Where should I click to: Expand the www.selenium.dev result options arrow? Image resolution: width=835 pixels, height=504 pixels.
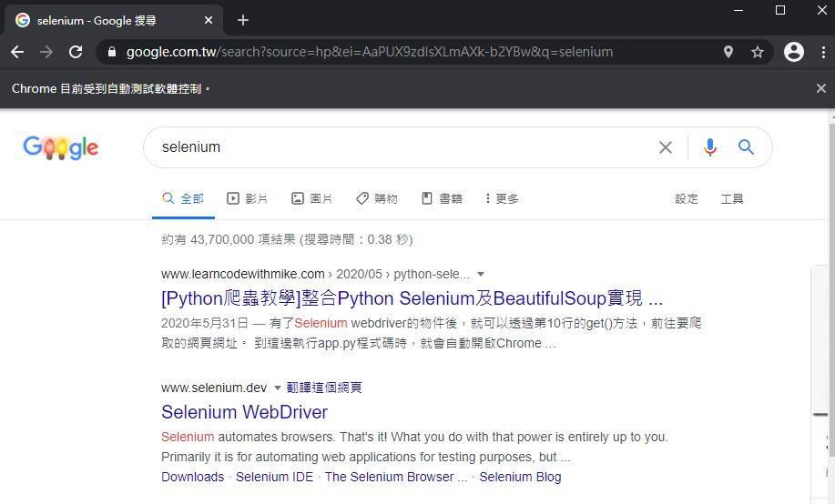coord(277,388)
